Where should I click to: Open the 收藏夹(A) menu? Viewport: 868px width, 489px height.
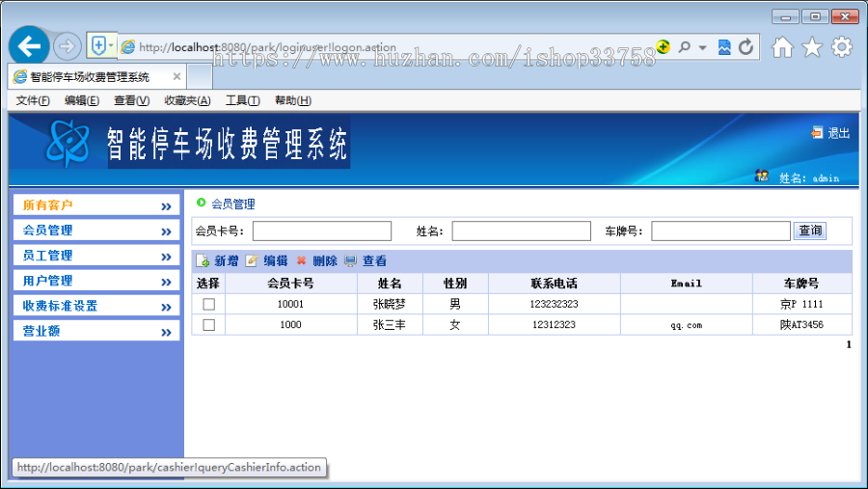click(188, 100)
